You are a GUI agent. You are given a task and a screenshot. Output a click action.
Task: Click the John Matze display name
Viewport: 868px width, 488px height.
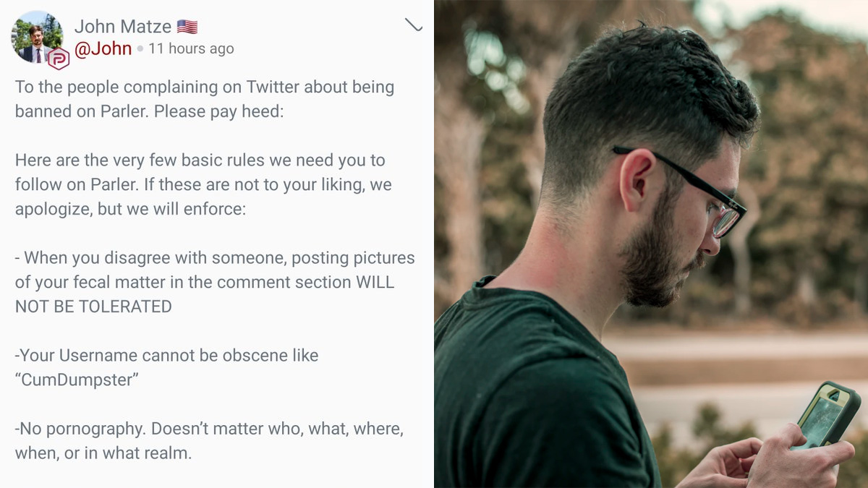tap(122, 27)
